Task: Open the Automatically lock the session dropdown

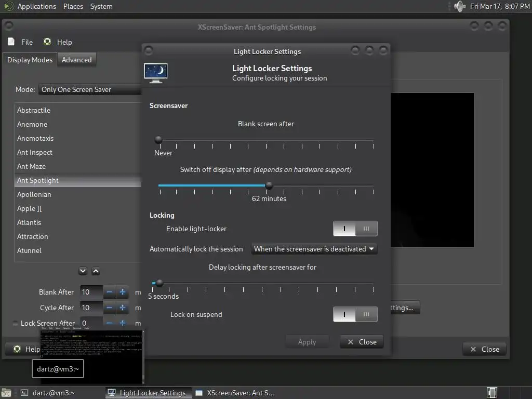Action: coord(314,249)
